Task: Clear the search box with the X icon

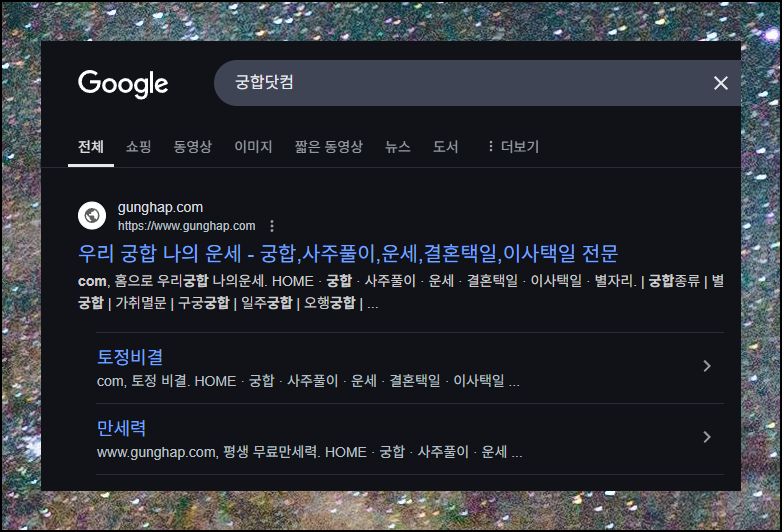Action: click(721, 83)
